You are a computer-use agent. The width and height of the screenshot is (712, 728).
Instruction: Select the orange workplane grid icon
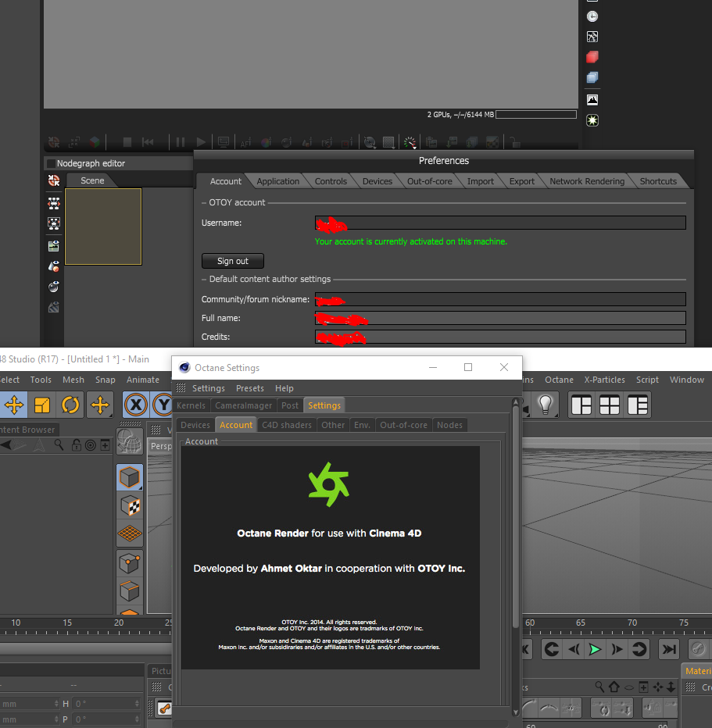[x=130, y=534]
